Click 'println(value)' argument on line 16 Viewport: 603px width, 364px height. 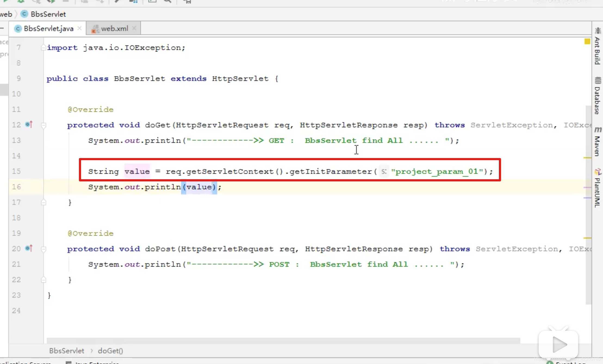tap(199, 187)
